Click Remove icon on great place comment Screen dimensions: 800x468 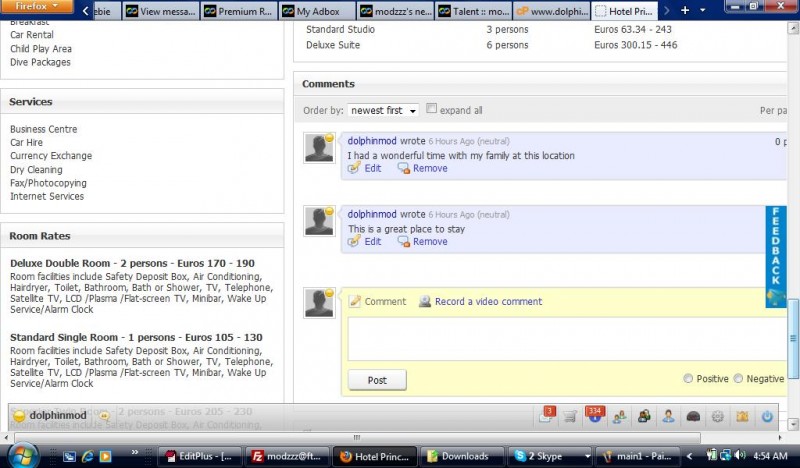404,241
